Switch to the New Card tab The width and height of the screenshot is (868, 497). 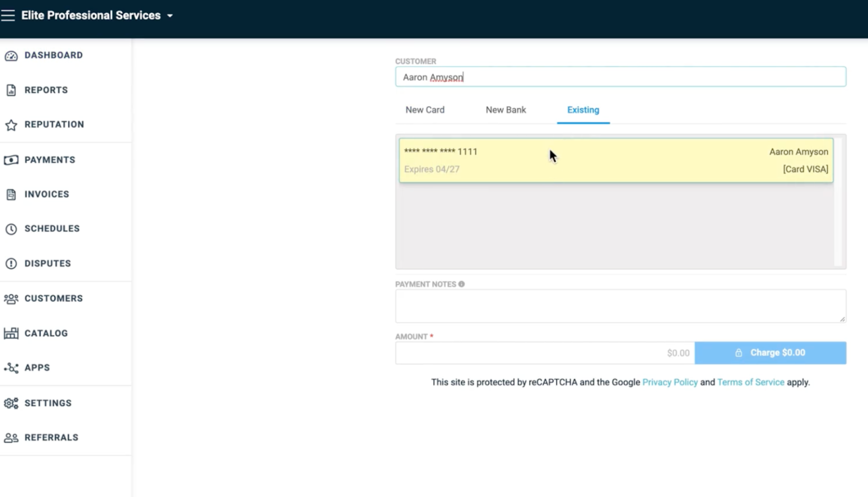pos(424,110)
